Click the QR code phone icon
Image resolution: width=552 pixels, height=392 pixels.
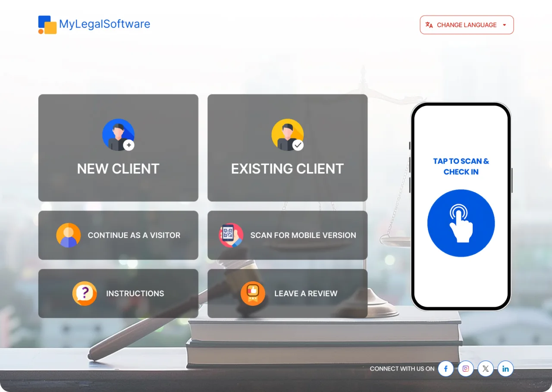click(231, 235)
